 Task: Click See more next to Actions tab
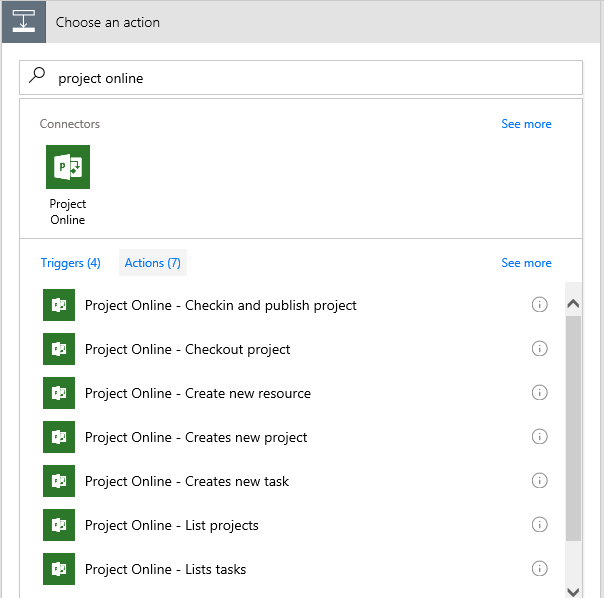pyautogui.click(x=526, y=263)
